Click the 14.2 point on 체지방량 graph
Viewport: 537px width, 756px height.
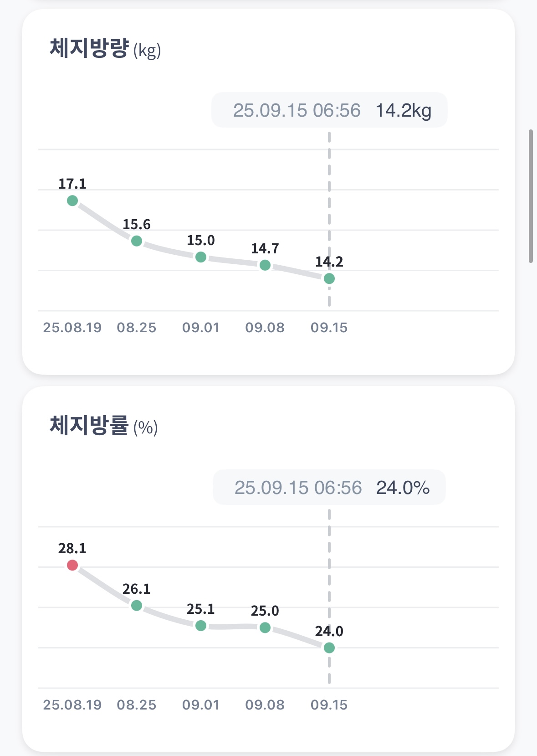coord(329,278)
